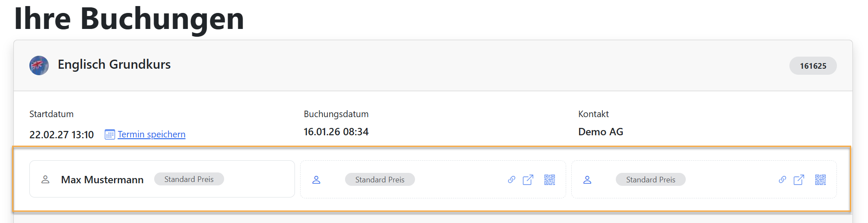The height and width of the screenshot is (223, 868).
Task: Copy invite link in the middle participant slot
Action: [x=511, y=180]
